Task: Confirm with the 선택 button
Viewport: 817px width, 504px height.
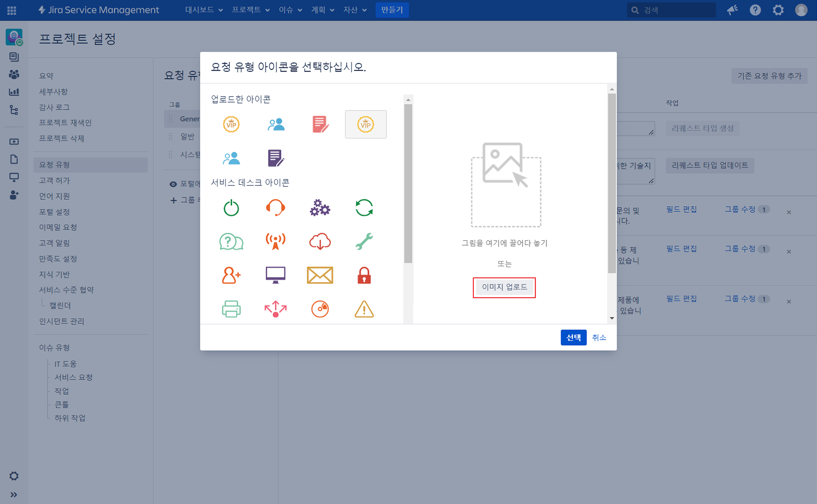Action: click(x=573, y=338)
